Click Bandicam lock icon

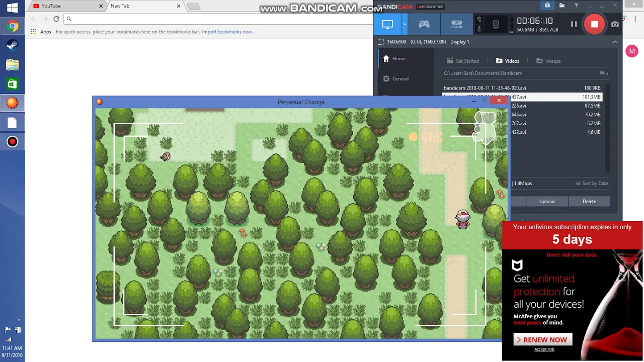(547, 6)
